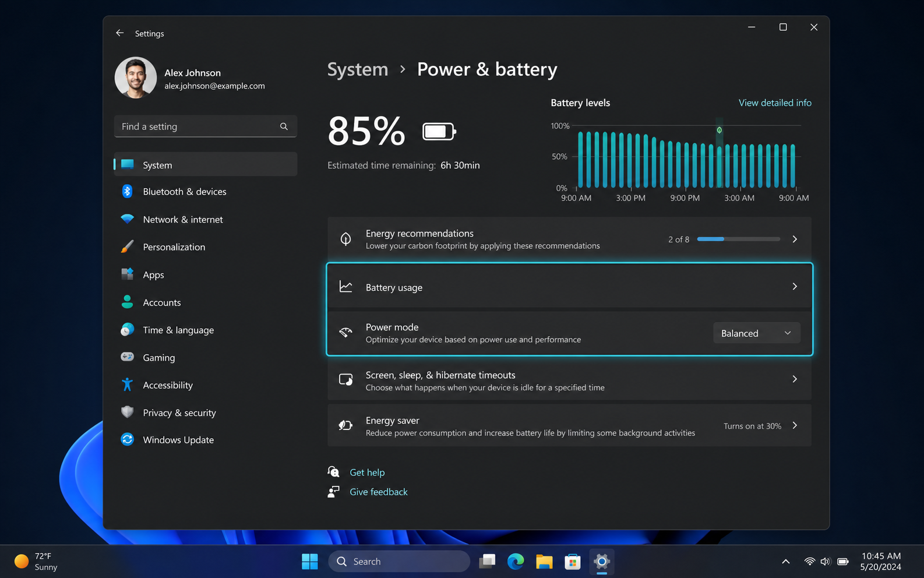
Task: Click the Find a setting search field
Action: [206, 126]
